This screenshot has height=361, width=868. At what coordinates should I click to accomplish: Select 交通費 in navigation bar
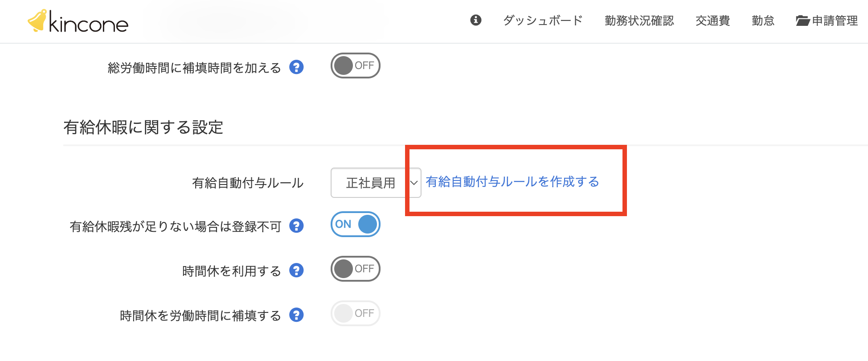tap(712, 21)
